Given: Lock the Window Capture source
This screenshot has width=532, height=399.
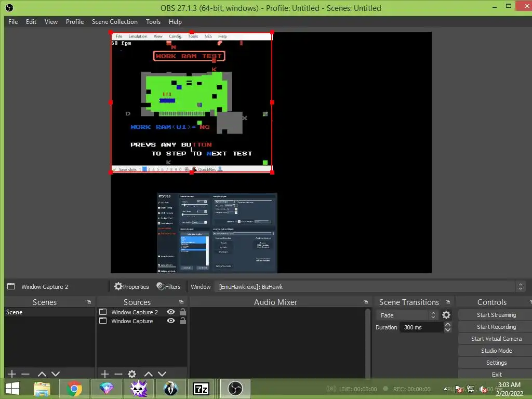Looking at the screenshot, I should point(182,320).
